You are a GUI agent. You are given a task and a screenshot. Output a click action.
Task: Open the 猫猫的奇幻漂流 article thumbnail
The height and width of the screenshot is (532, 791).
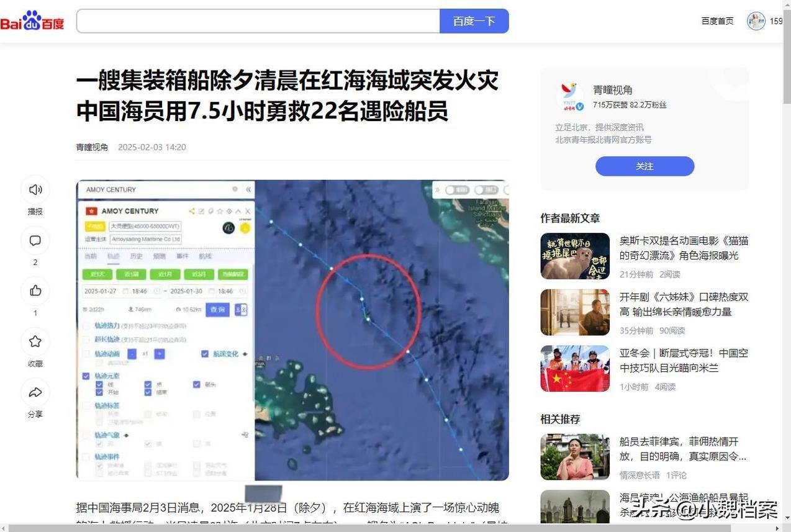pyautogui.click(x=575, y=256)
